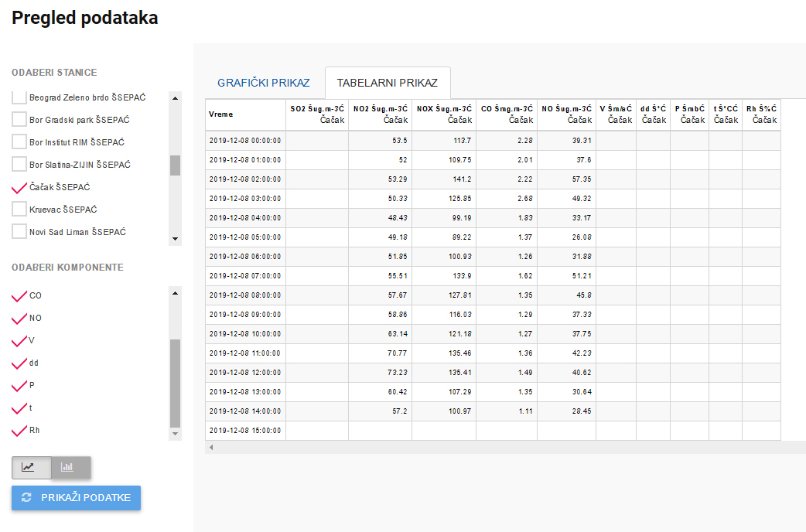Click the dd Čačak column header
806x532 pixels.
coord(654,114)
